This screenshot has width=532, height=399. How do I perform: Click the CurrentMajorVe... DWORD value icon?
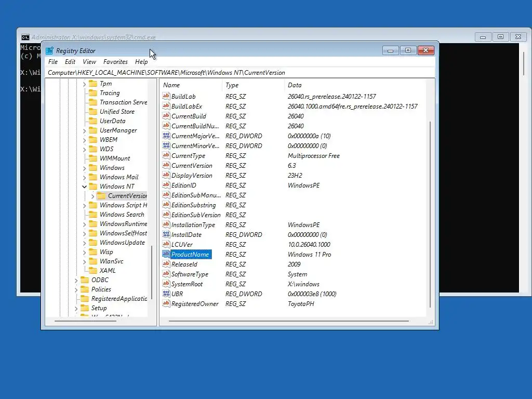point(166,136)
